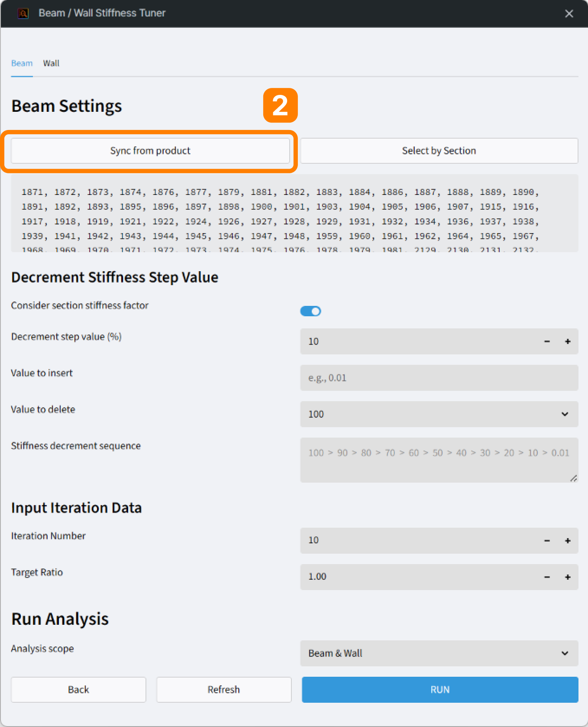The width and height of the screenshot is (588, 727).
Task: Click the Decrement step value (%) label
Action: [x=66, y=337]
